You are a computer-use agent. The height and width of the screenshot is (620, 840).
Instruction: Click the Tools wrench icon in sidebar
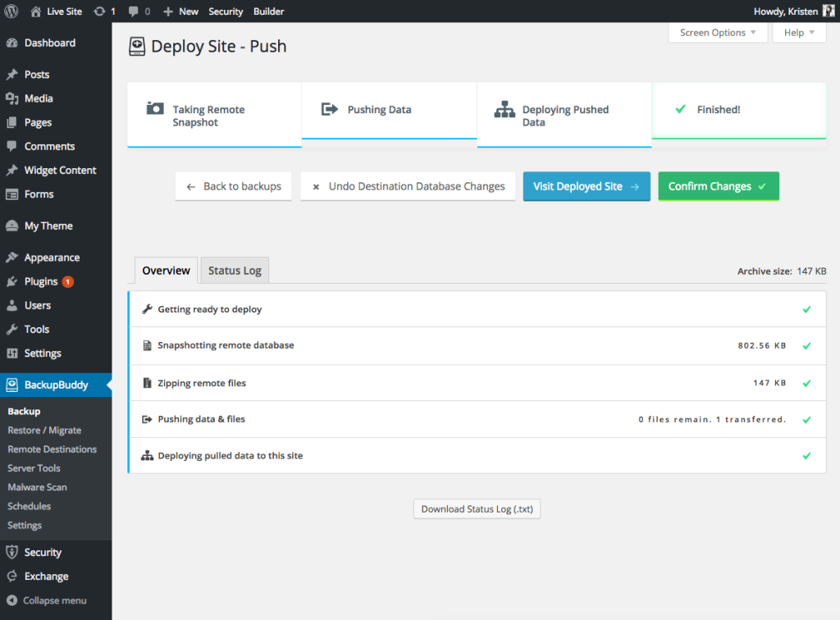(11, 330)
